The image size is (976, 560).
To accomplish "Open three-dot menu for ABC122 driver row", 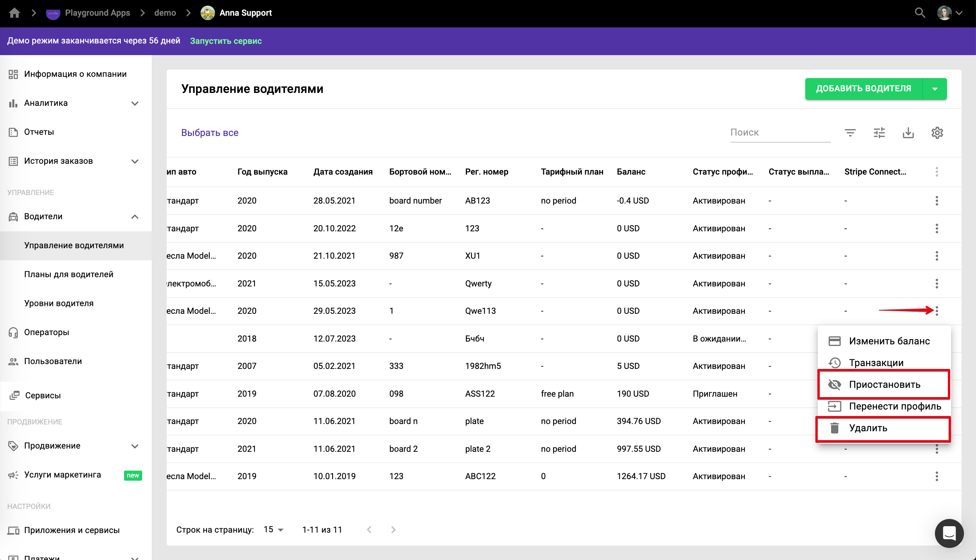I will (x=937, y=476).
